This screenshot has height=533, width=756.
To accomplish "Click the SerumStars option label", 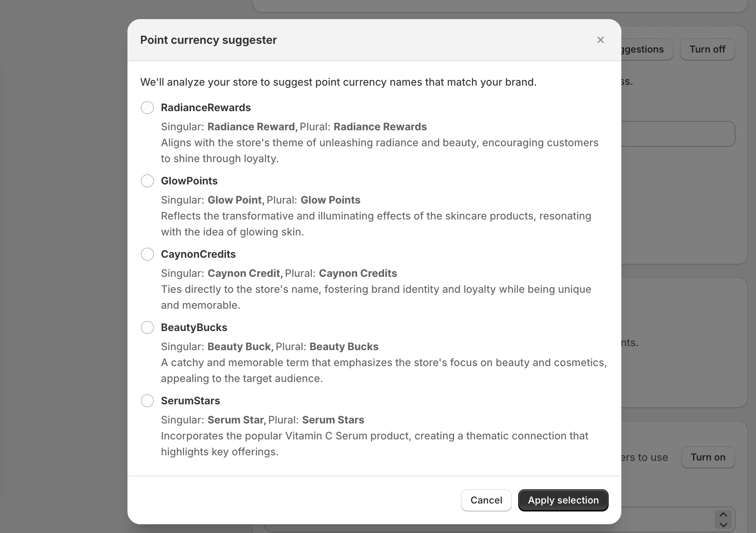I will pyautogui.click(x=190, y=401).
